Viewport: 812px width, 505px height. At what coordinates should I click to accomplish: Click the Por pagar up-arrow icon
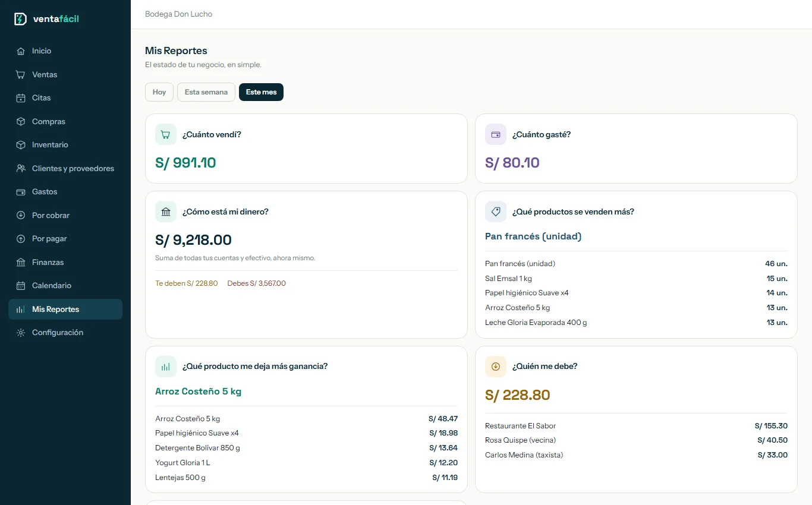[21, 239]
